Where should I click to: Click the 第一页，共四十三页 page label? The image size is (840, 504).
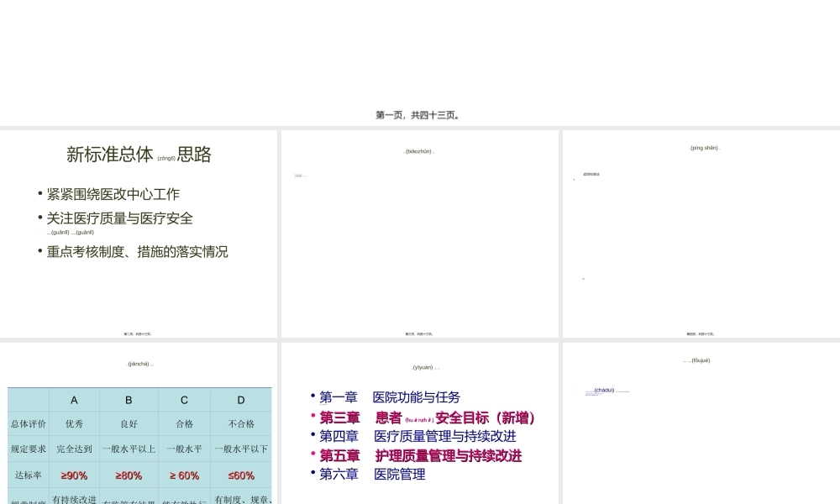(417, 116)
